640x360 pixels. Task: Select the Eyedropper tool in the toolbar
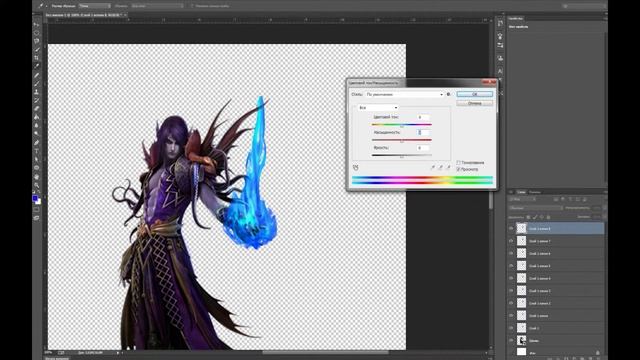pyautogui.click(x=36, y=66)
